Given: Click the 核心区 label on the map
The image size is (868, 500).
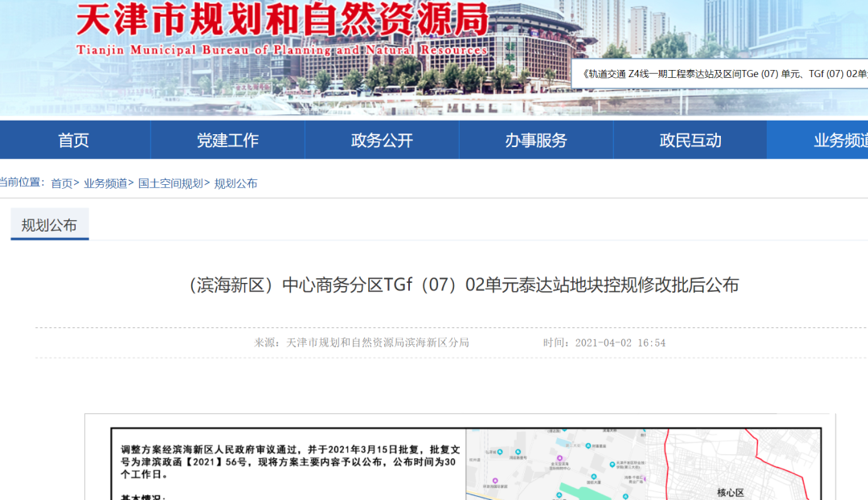Looking at the screenshot, I should [730, 492].
